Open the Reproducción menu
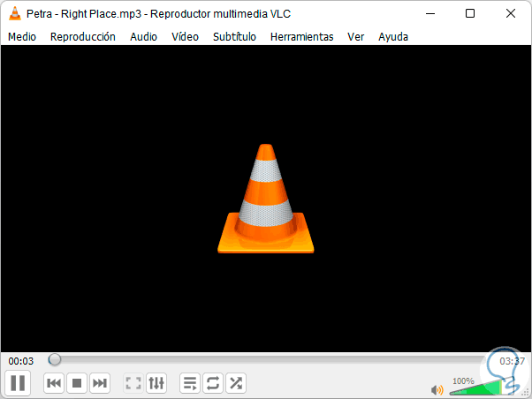This screenshot has height=399, width=532. pos(83,36)
